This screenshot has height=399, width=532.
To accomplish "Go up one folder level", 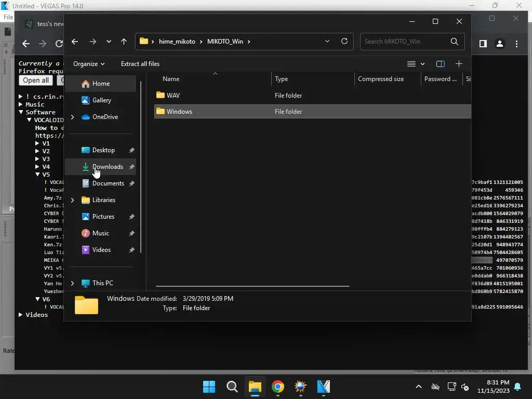I will (124, 42).
